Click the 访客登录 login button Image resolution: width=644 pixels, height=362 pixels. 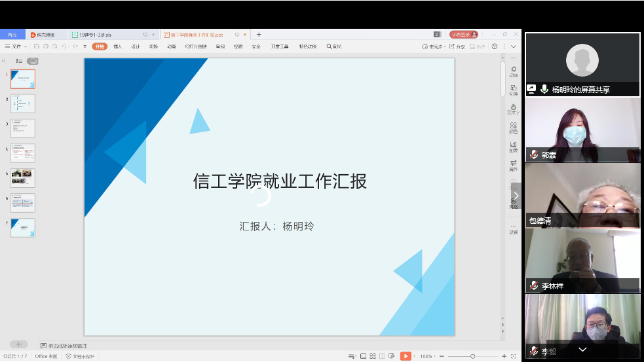pos(464,35)
